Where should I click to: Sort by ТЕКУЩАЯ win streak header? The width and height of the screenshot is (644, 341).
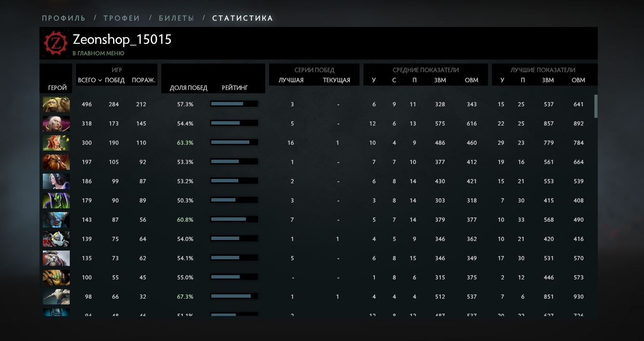pyautogui.click(x=336, y=80)
